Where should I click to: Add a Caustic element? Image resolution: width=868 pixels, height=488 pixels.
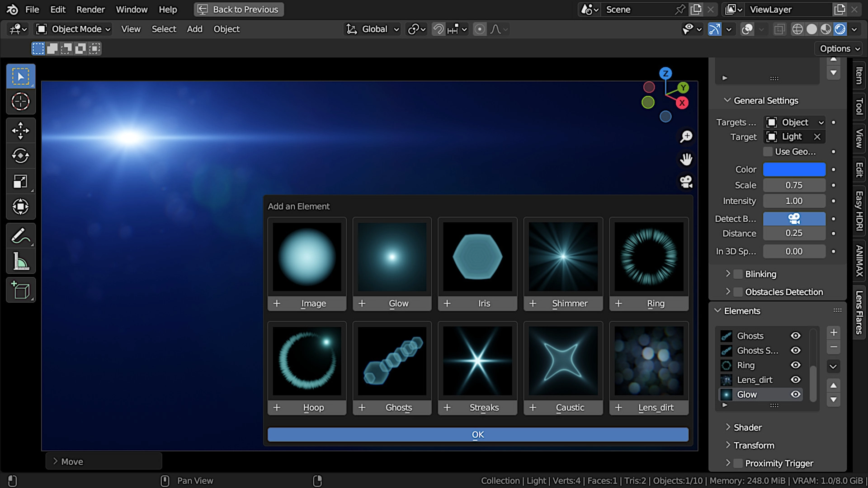pyautogui.click(x=563, y=408)
